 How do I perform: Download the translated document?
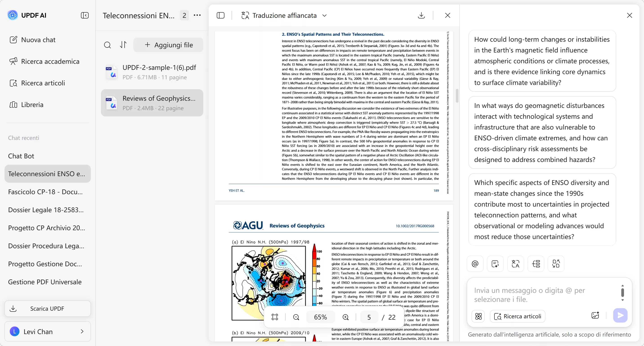pos(421,16)
